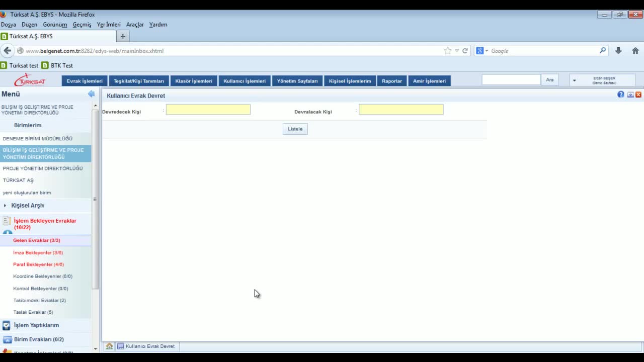Screen dimensions: 644x362
Task: Open the Evrak İşlemleri menu
Action: click(x=85, y=81)
